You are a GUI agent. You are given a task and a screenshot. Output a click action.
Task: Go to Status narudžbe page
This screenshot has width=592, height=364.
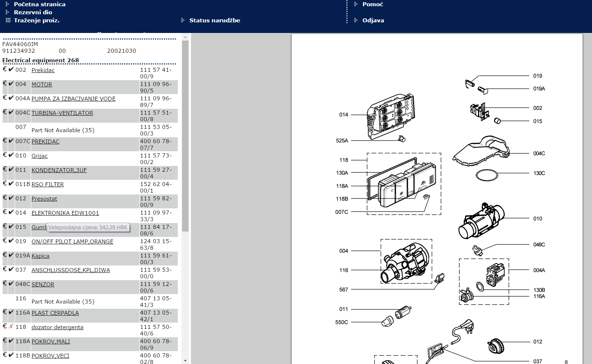(x=214, y=21)
